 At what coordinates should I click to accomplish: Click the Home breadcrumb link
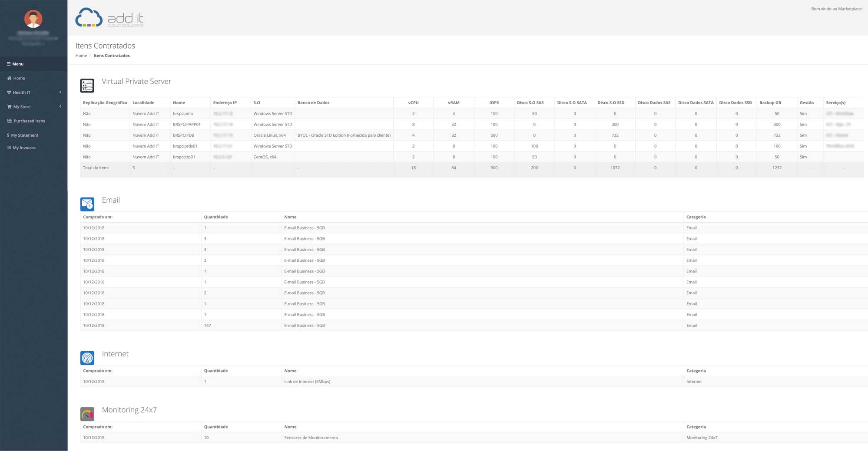click(x=81, y=56)
